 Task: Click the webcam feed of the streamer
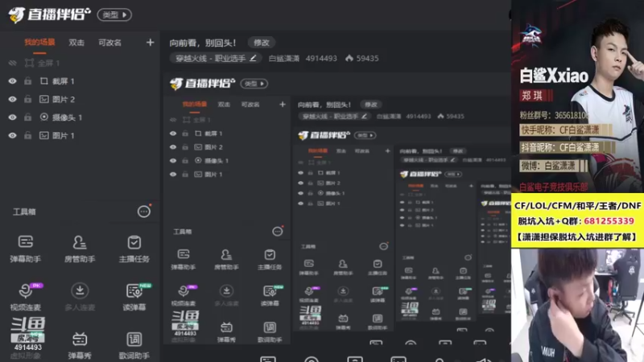577,305
